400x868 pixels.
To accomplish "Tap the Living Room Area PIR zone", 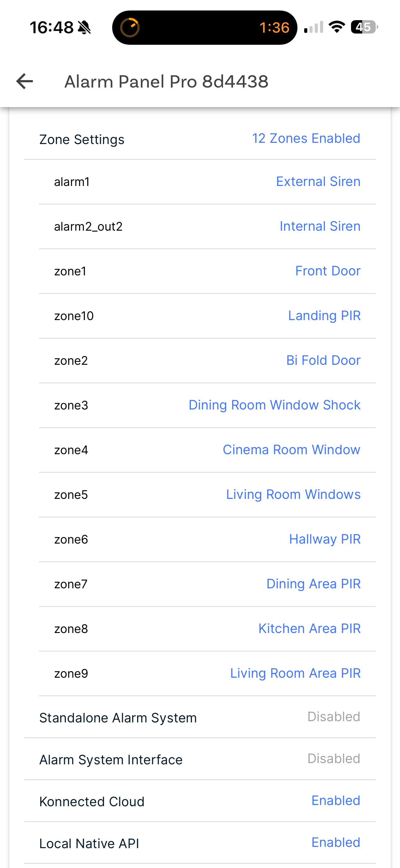I will tap(295, 673).
